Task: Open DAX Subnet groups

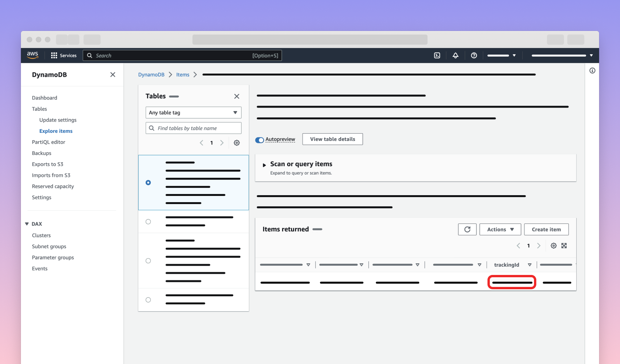Action: click(49, 247)
